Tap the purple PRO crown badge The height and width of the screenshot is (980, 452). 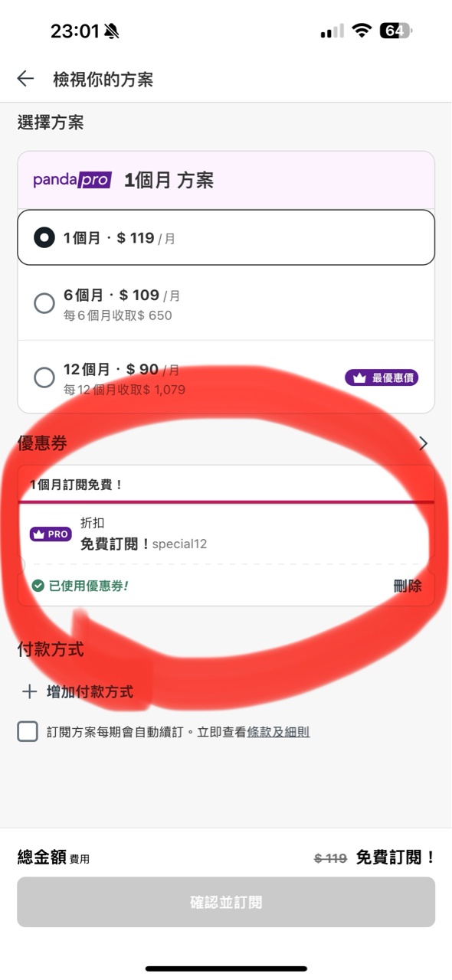coord(51,534)
